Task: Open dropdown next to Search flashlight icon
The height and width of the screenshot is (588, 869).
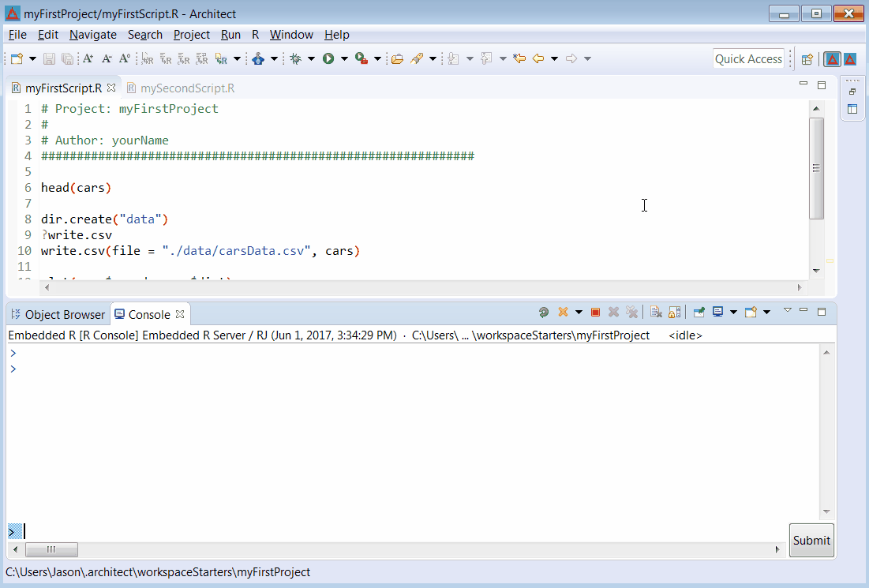Action: coord(433,58)
